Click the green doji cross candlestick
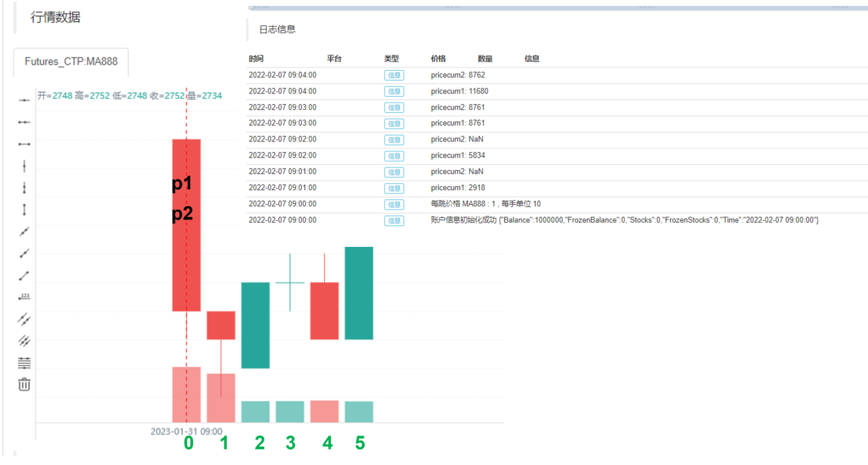Image resolution: width=868 pixels, height=465 pixels. 290,282
